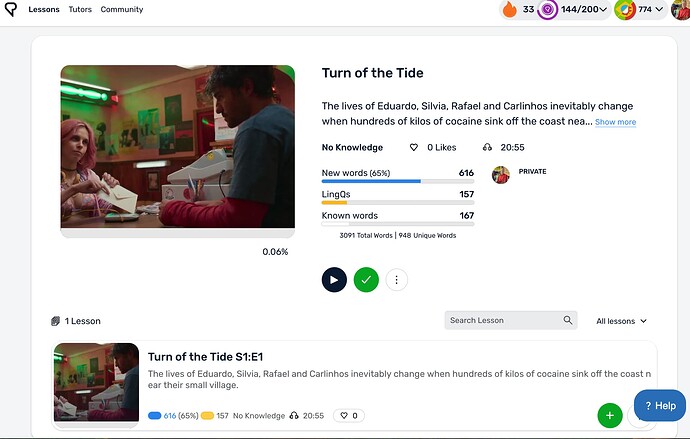Like the Turn of the Tide S1:E1 lesson

click(x=349, y=416)
